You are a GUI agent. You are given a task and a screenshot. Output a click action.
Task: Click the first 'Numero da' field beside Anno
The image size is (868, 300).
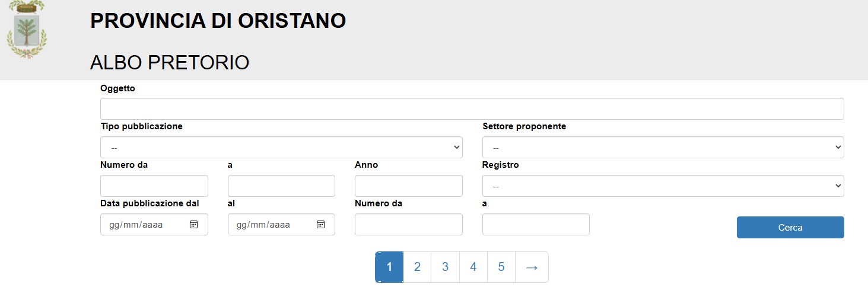[x=154, y=186]
